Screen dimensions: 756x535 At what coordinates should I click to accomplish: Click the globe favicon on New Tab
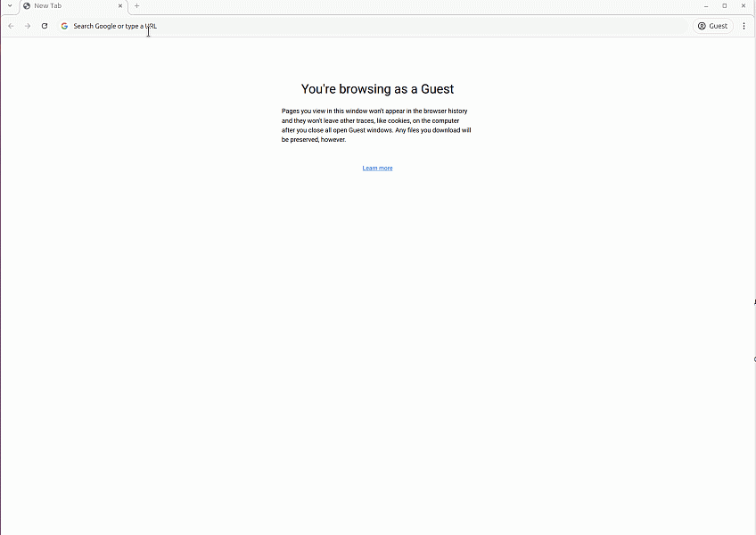click(27, 6)
